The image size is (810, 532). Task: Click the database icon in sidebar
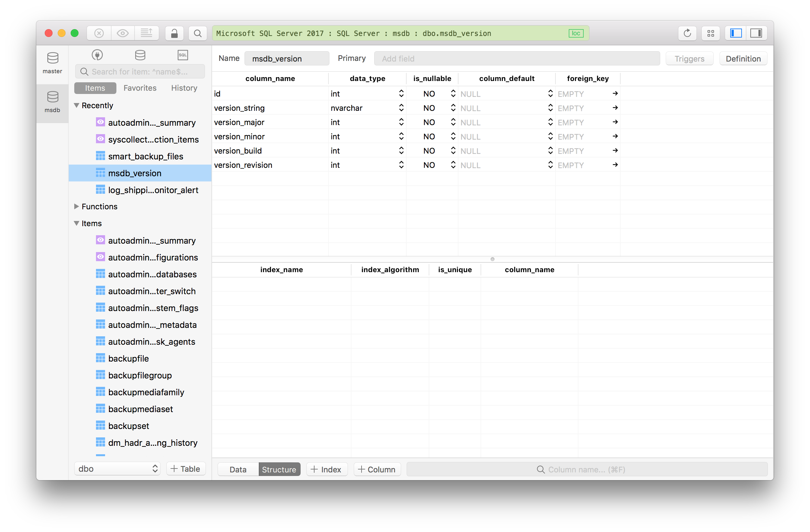(x=140, y=55)
